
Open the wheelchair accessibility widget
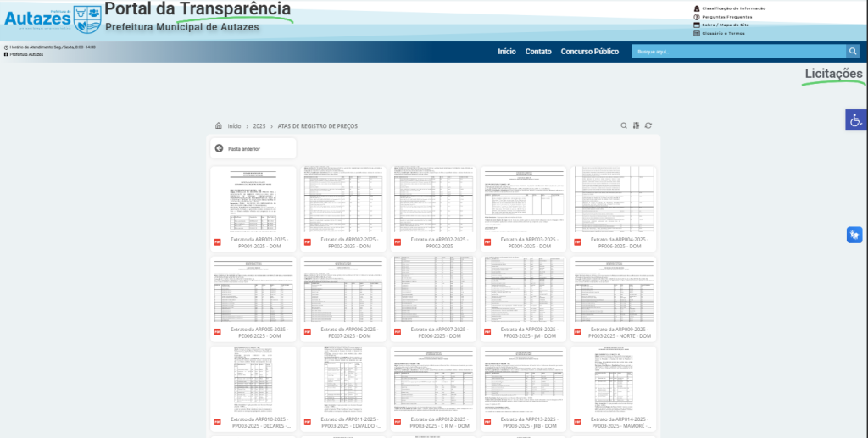[856, 120]
